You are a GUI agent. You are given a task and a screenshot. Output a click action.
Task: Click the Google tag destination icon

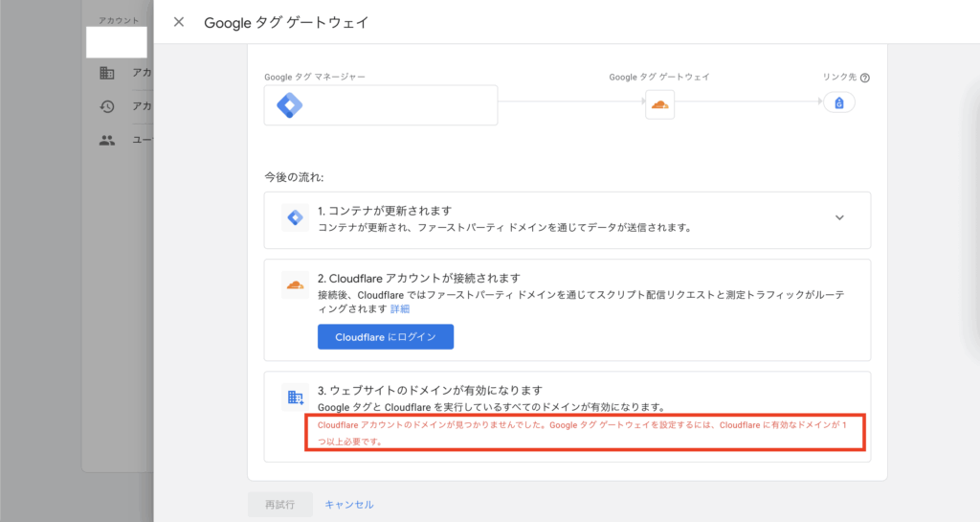(839, 102)
